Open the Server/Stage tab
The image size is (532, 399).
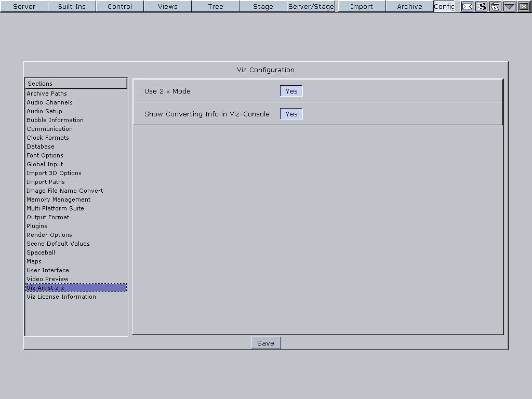[311, 7]
